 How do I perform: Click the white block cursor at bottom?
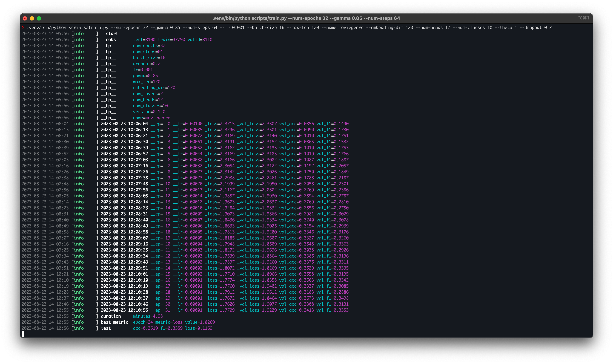(23, 334)
